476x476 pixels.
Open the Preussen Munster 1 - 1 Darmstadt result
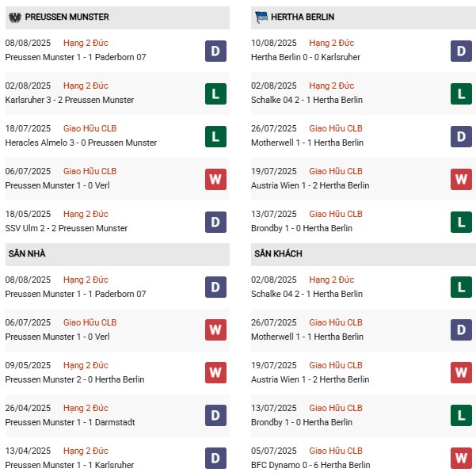70,423
